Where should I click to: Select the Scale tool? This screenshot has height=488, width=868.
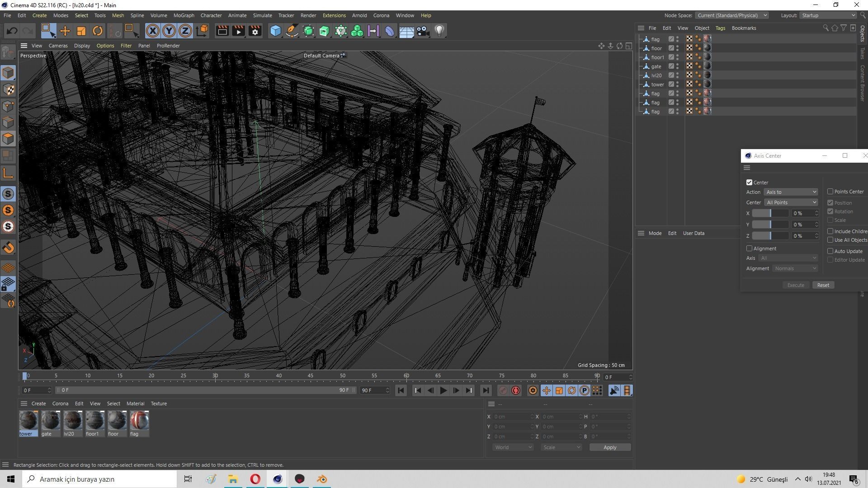tap(81, 31)
